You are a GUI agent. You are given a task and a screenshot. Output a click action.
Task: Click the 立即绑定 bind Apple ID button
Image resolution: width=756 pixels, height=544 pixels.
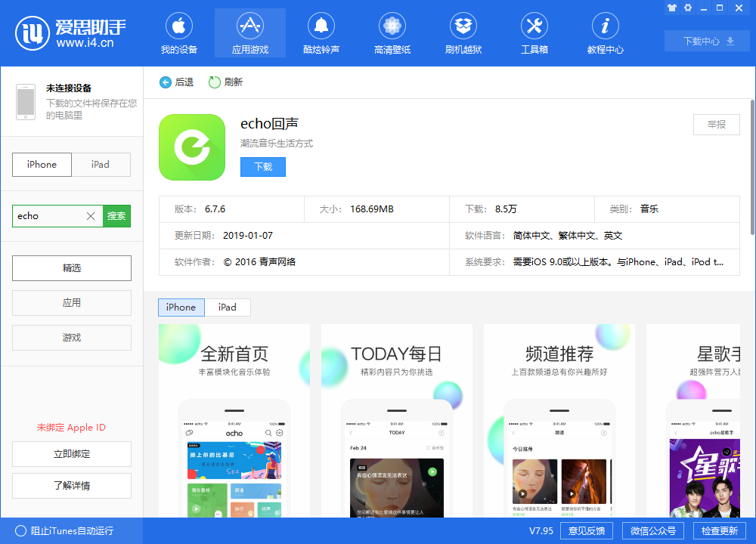[72, 454]
